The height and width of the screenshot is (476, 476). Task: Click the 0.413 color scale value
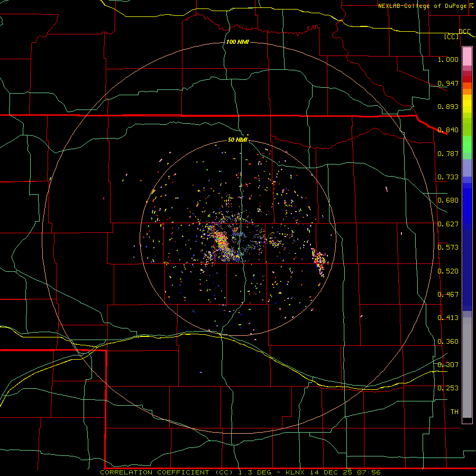pos(448,318)
